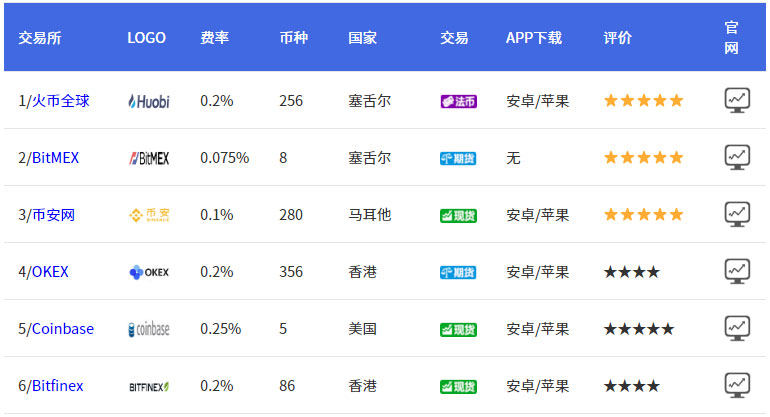
Task: Select 塞舌尔 country in BitMEX row
Action: (x=369, y=158)
